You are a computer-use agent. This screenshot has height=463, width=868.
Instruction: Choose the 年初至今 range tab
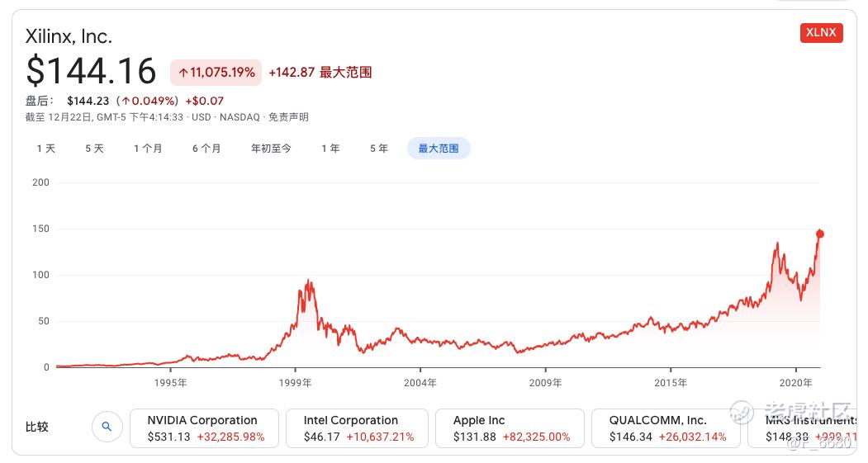click(271, 149)
